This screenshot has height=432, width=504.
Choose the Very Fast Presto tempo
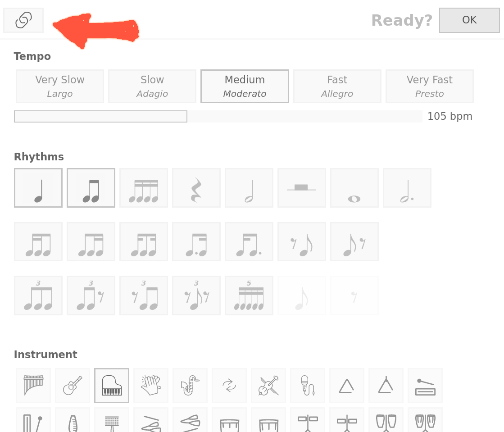pyautogui.click(x=430, y=86)
